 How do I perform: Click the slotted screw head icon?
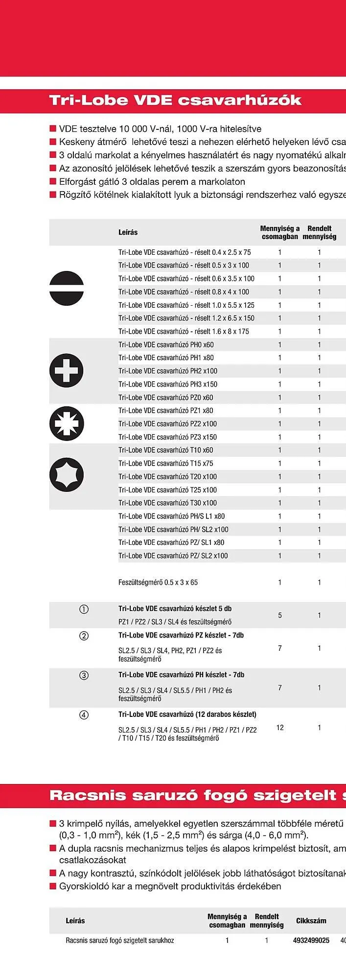click(67, 288)
